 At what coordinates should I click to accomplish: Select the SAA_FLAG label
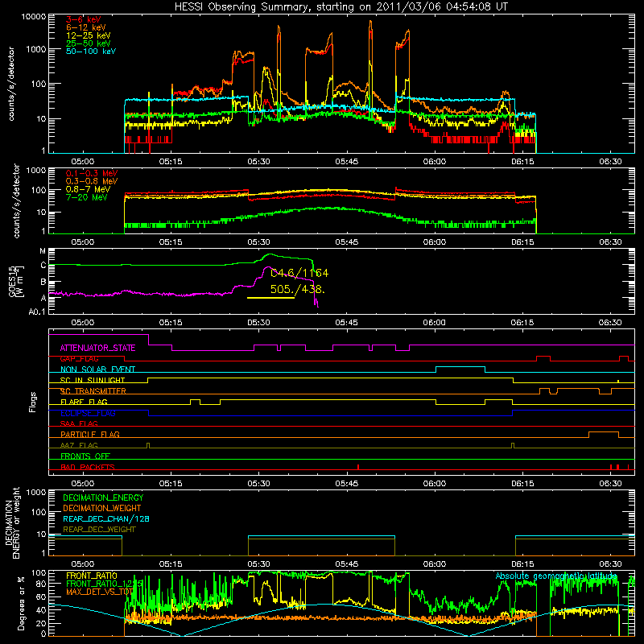[79, 424]
